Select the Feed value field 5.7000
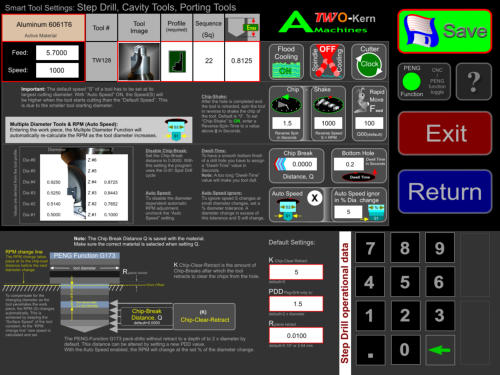Screen dimensions: 500x375 [x=57, y=53]
